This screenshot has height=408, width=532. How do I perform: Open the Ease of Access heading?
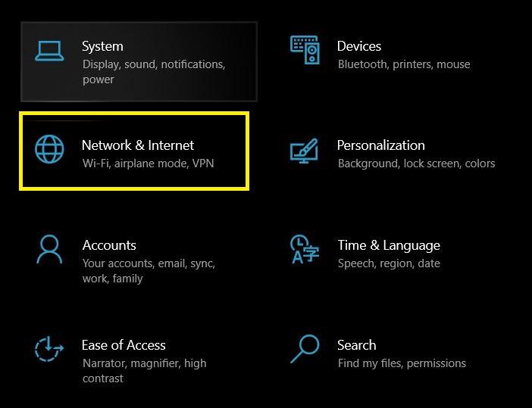[124, 345]
